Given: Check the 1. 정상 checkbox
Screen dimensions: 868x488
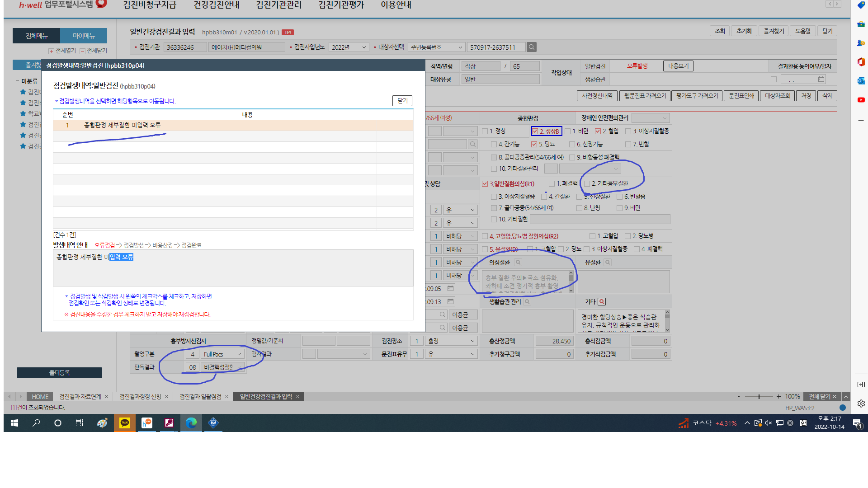Looking at the screenshot, I should click(x=485, y=131).
